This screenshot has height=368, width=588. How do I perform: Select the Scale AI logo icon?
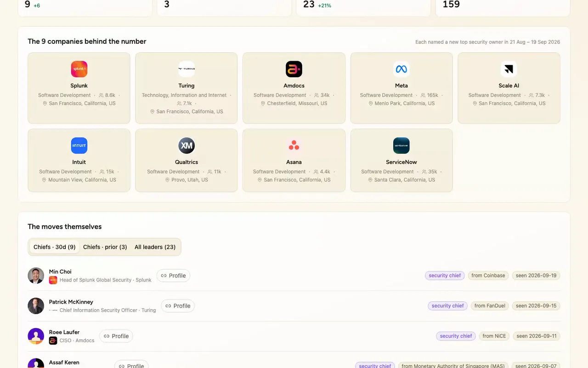pos(509,69)
